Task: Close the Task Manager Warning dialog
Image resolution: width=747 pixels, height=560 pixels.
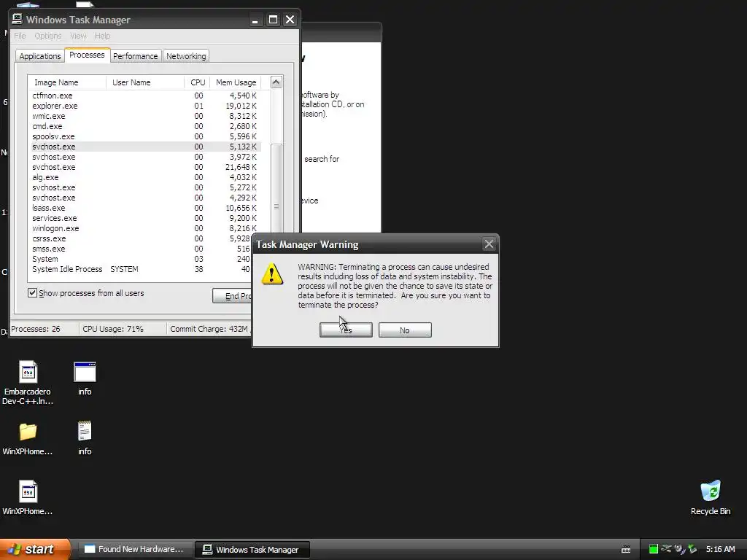Action: [x=489, y=244]
